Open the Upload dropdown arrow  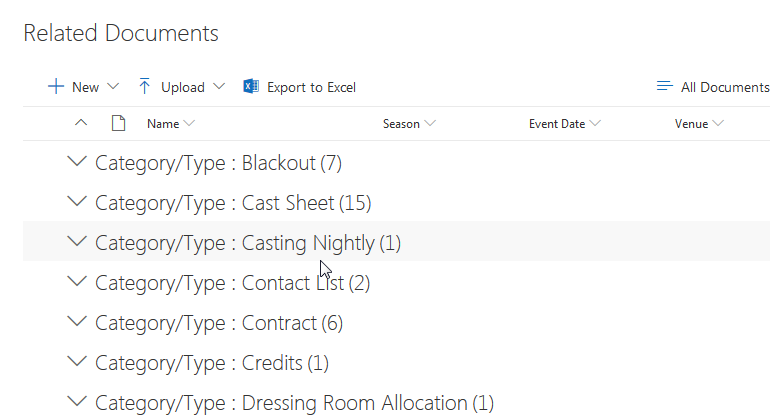pos(219,87)
